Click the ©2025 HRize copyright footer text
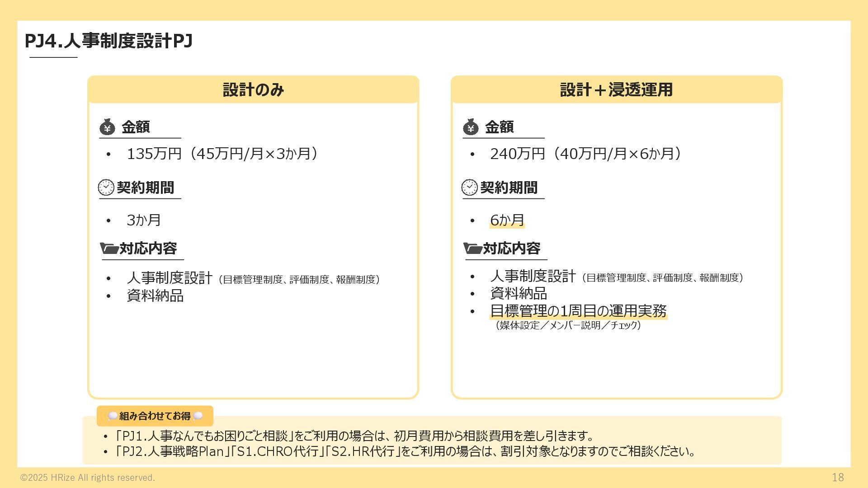Image resolution: width=868 pixels, height=488 pixels. pyautogui.click(x=88, y=478)
